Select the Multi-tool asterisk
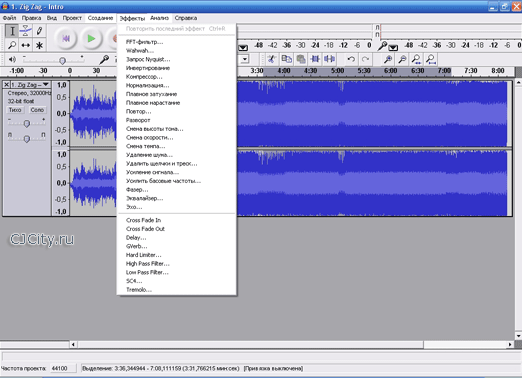This screenshot has width=522, height=378. click(x=39, y=45)
